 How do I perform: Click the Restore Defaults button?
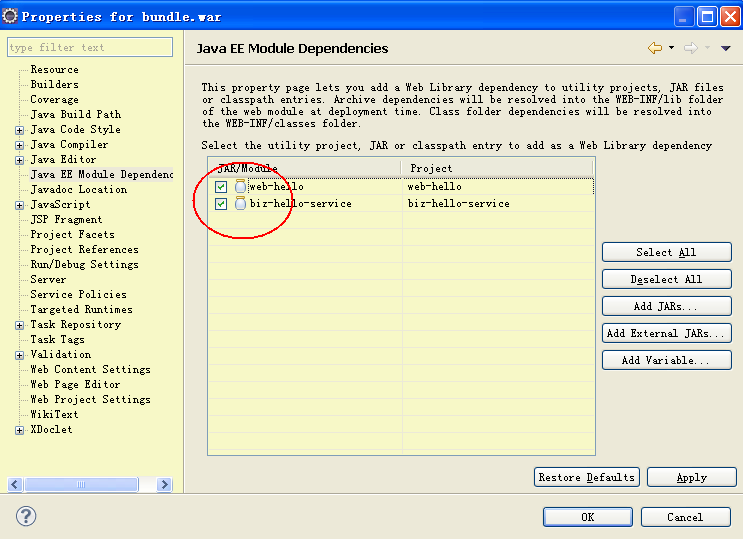pos(587,477)
